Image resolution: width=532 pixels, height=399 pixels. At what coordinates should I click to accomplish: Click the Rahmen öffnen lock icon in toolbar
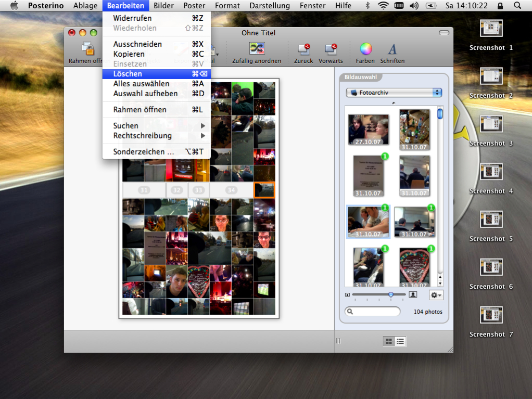(88, 48)
